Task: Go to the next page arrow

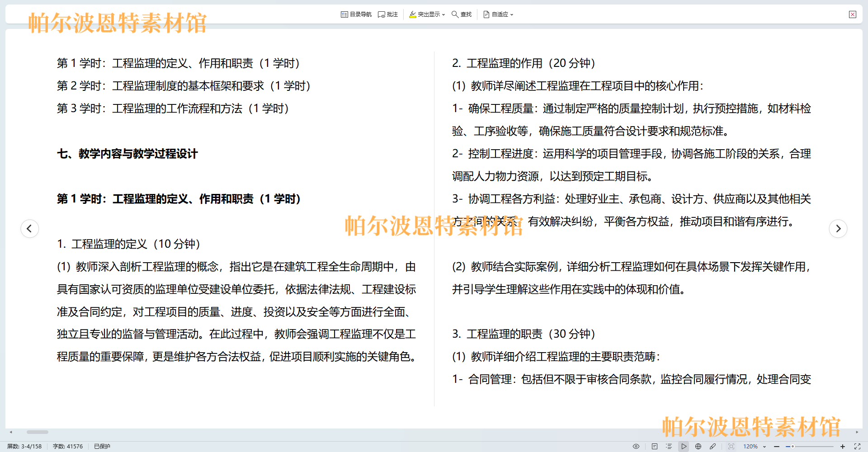Action: click(838, 228)
